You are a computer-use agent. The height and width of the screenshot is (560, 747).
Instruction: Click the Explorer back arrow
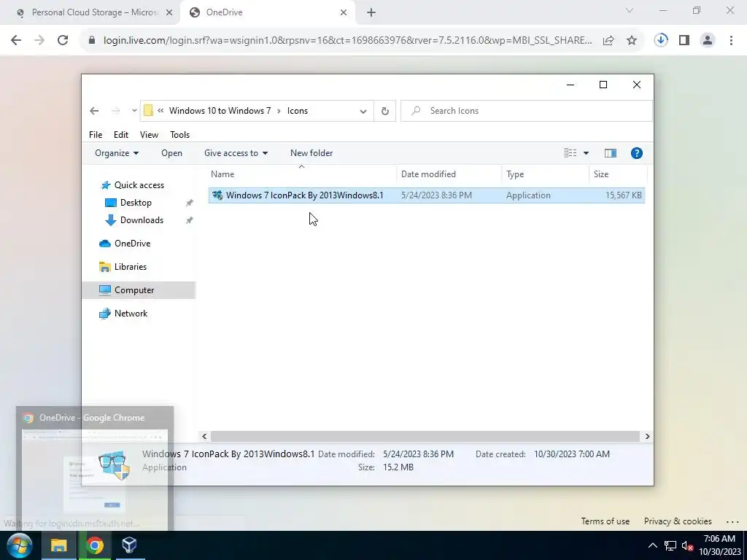(x=94, y=111)
